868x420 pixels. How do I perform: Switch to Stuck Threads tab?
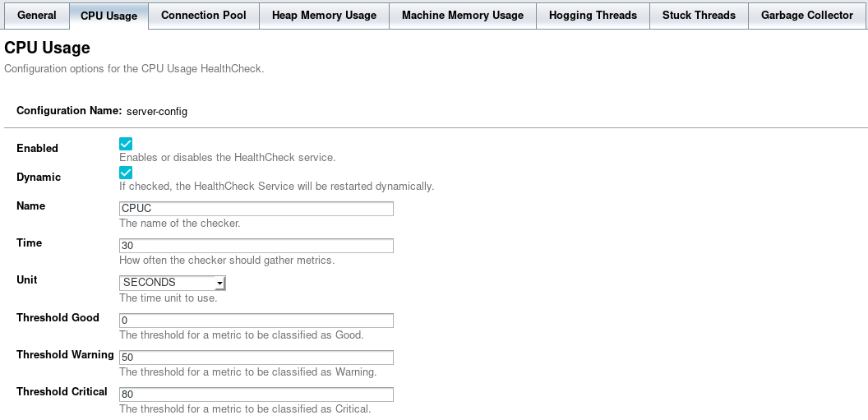(x=699, y=16)
